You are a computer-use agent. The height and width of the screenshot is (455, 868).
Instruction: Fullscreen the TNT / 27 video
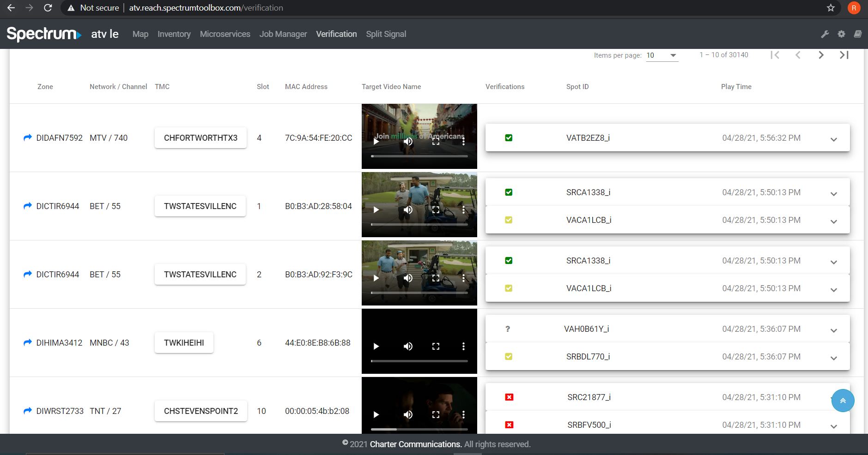point(436,414)
